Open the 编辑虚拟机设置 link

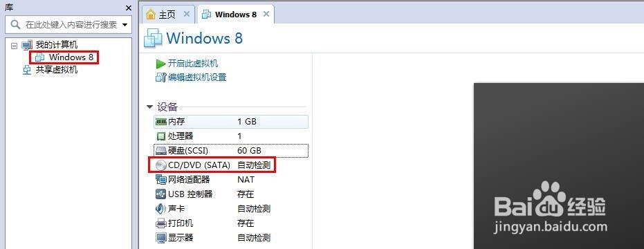click(x=197, y=77)
